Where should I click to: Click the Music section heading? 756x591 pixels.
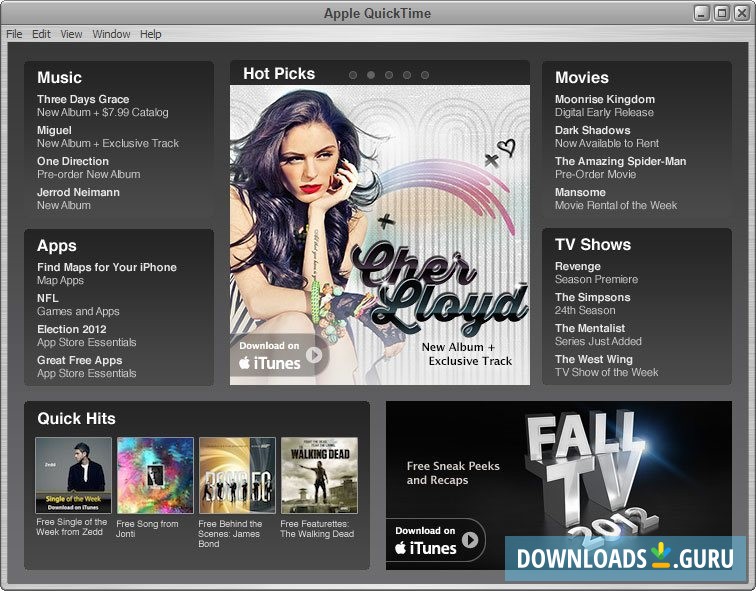pos(59,78)
